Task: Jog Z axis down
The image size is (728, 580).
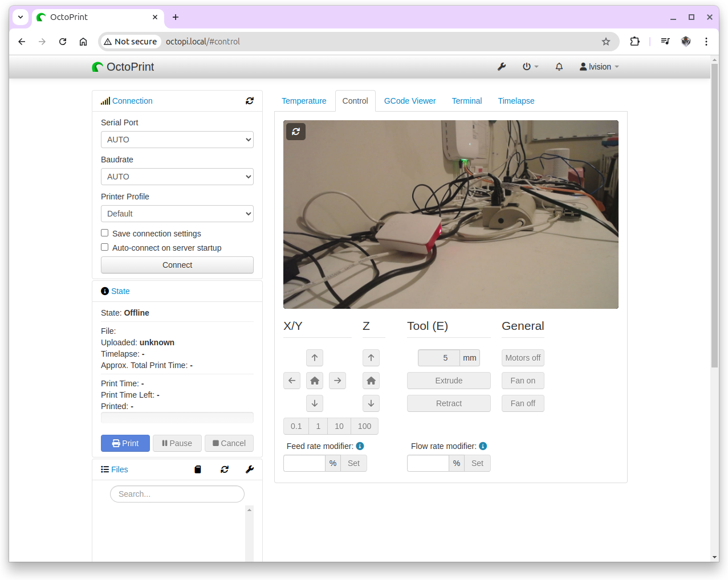Action: [x=371, y=403]
